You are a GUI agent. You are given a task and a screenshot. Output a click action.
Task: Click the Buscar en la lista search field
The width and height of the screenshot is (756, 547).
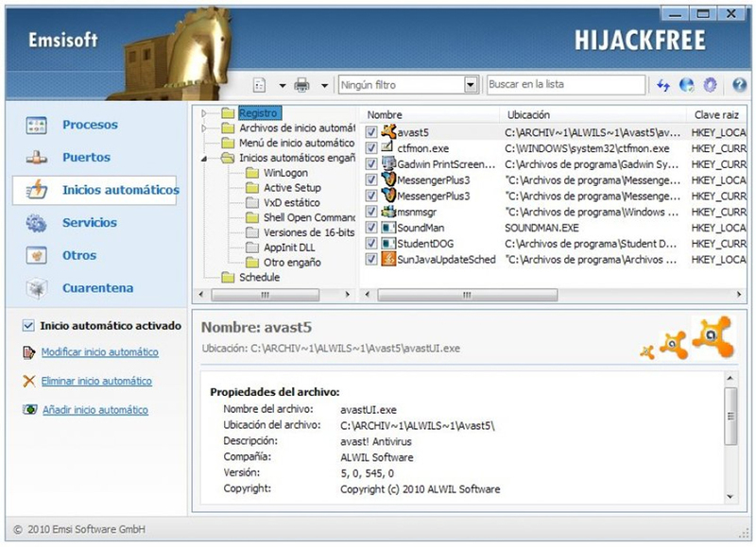click(565, 85)
